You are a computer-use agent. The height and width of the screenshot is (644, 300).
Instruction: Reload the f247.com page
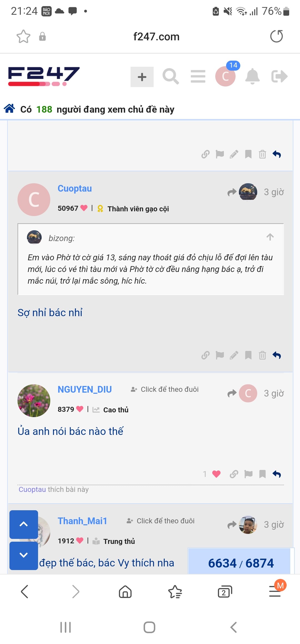click(276, 36)
